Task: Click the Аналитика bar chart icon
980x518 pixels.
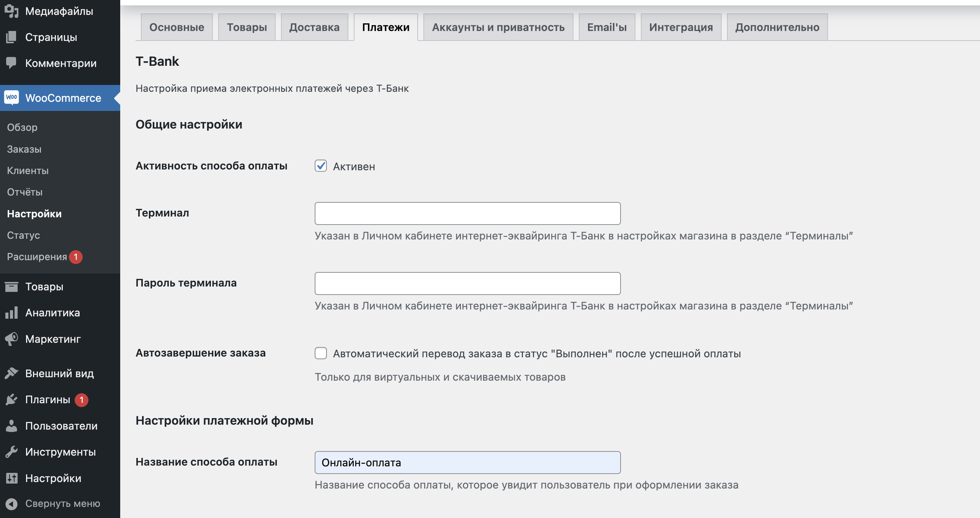Action: click(x=11, y=313)
